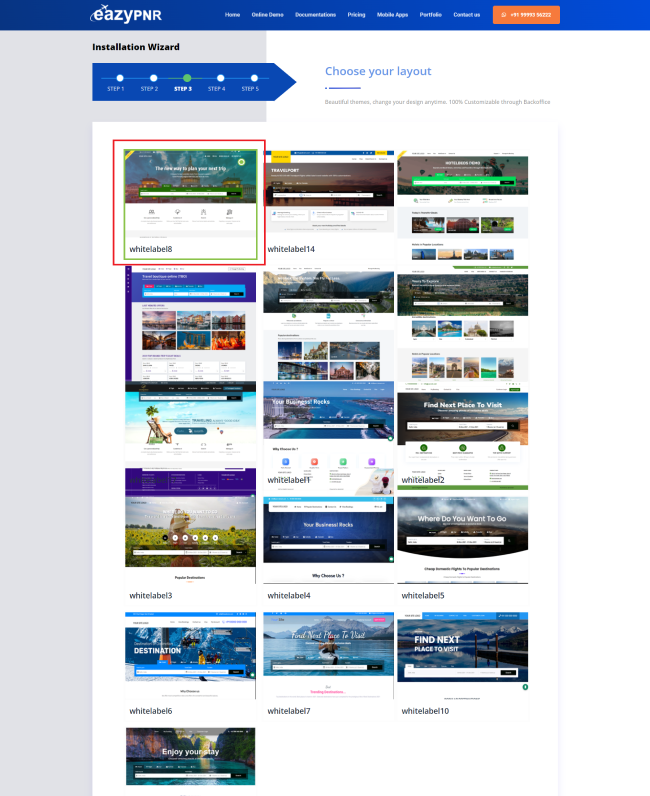Image resolution: width=650 pixels, height=796 pixels.
Task: Select the purple Travel boutique online layout
Action: click(x=190, y=323)
